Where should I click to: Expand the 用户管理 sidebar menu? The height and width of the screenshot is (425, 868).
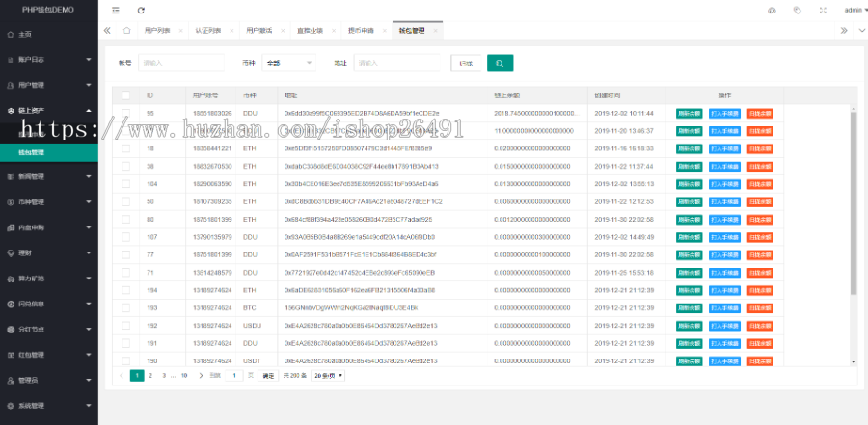click(x=49, y=85)
